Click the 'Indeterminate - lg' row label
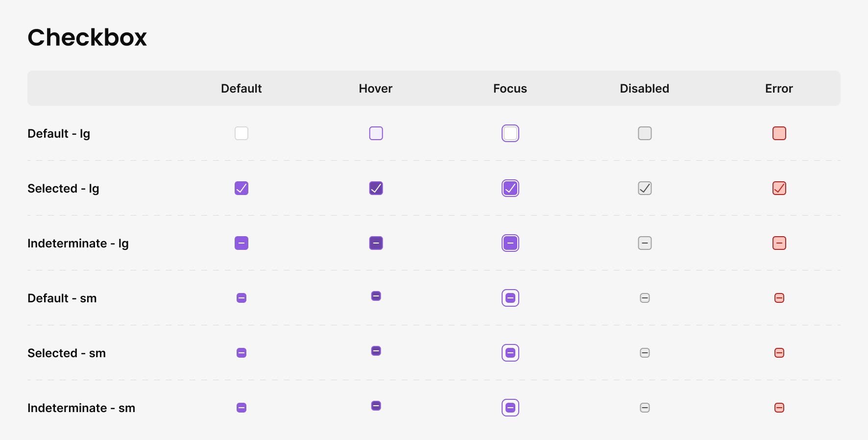Screen dimensions: 868x440 (78, 244)
